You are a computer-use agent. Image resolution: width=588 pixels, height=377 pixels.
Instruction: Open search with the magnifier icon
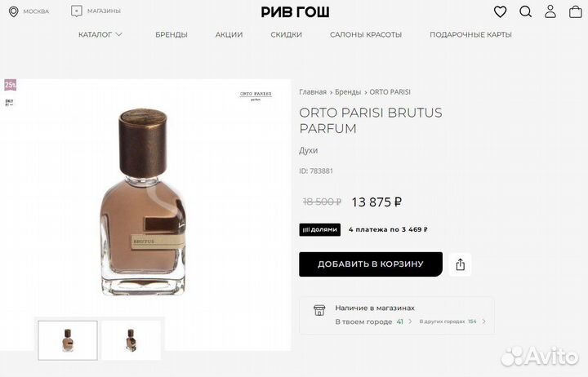coord(525,11)
